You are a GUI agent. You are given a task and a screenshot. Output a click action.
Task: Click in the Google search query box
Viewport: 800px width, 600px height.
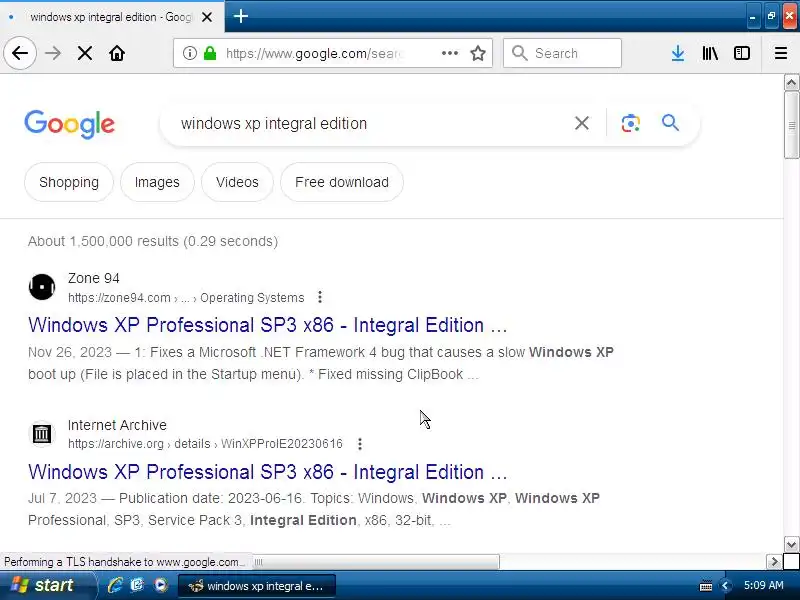367,123
